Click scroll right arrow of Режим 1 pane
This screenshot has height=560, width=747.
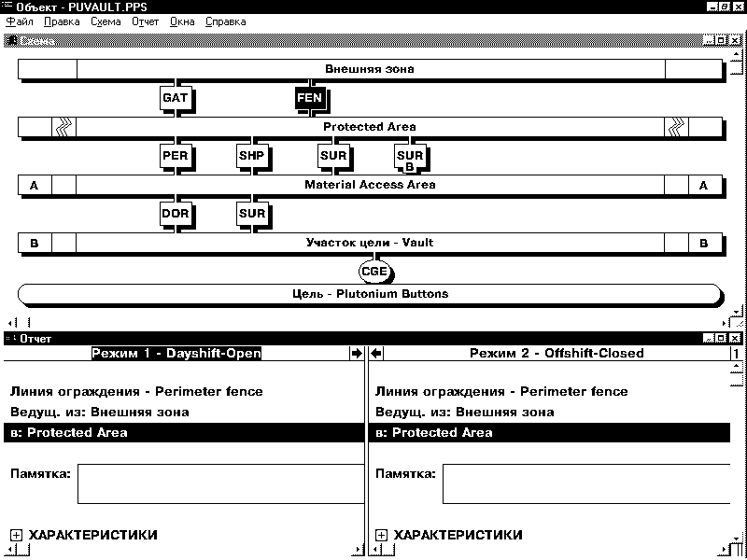tap(359, 551)
